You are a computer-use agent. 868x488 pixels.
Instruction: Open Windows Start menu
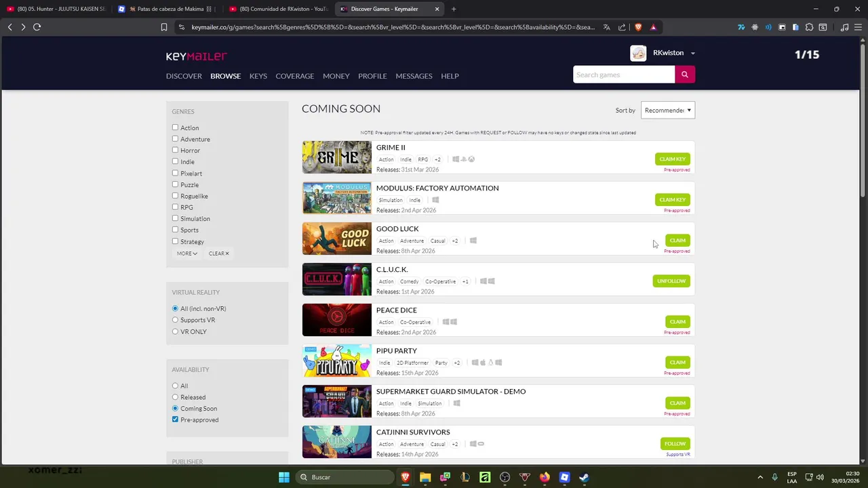click(284, 477)
